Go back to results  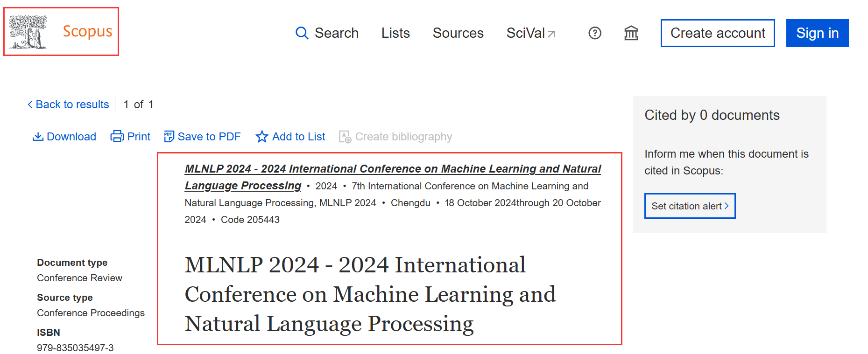click(x=68, y=104)
